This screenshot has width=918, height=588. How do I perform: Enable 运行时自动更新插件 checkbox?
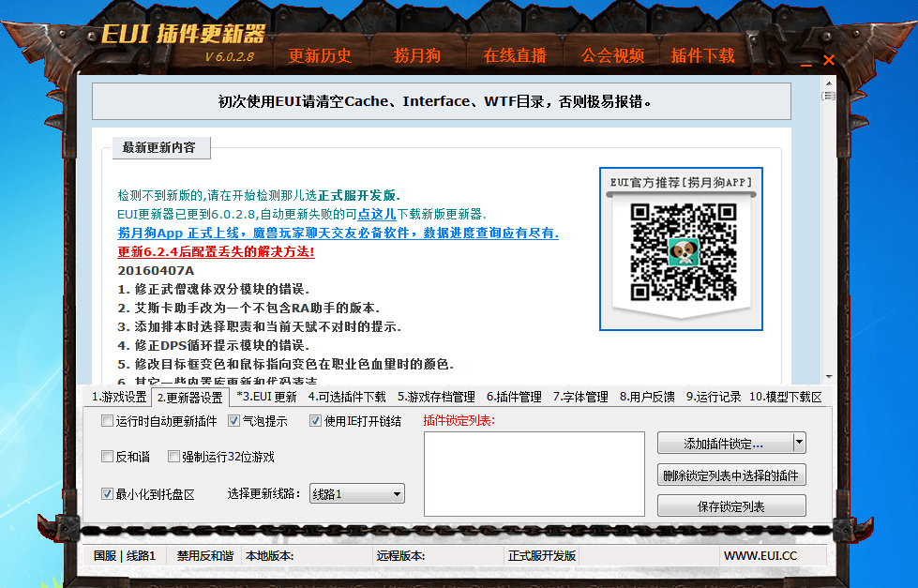(x=108, y=421)
